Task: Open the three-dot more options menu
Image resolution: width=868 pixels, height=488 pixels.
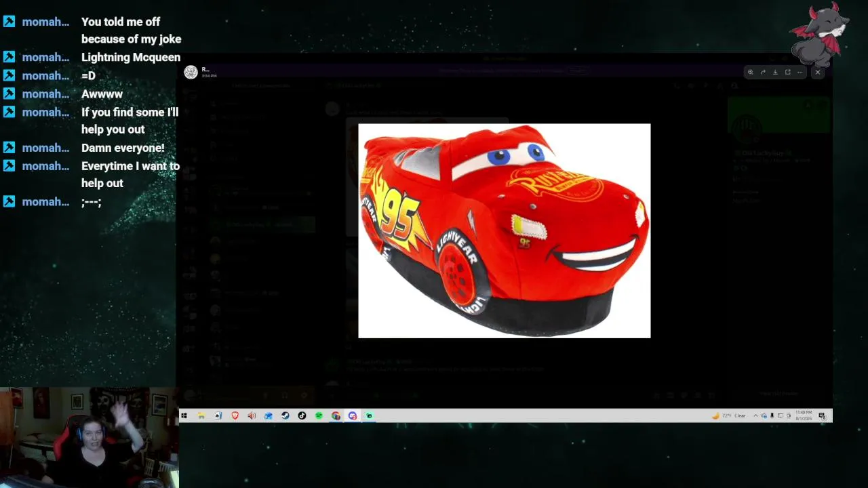Action: (x=800, y=72)
